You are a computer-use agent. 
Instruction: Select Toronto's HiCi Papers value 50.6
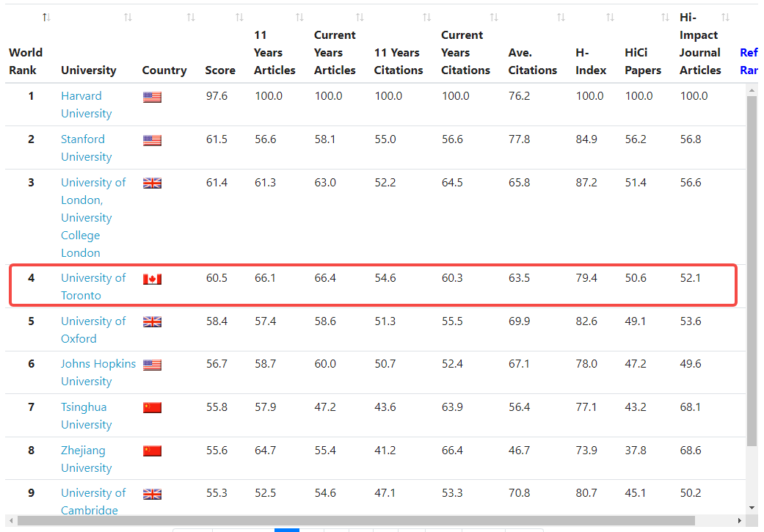[x=636, y=278]
